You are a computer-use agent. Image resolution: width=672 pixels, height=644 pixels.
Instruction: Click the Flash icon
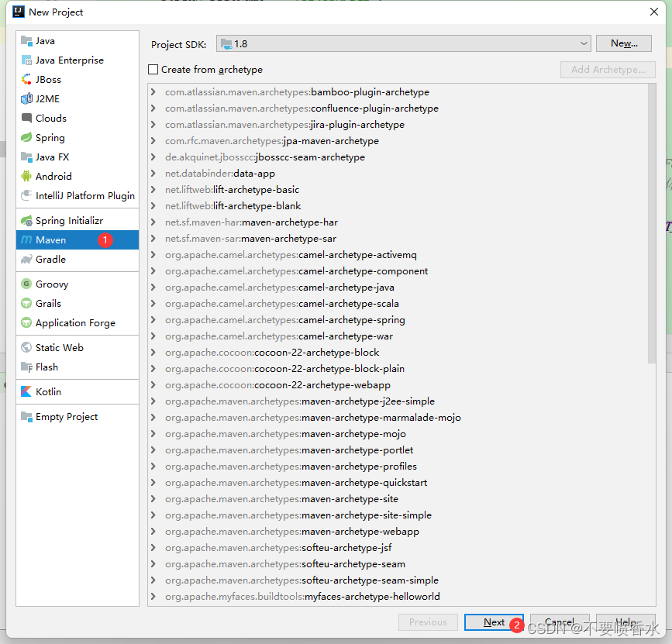(x=26, y=367)
